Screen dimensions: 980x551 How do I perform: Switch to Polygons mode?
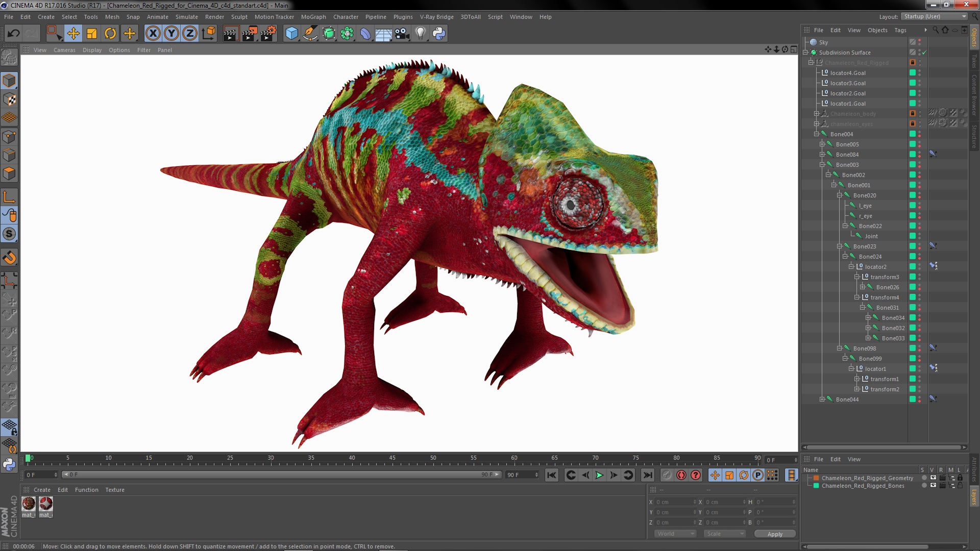[9, 173]
